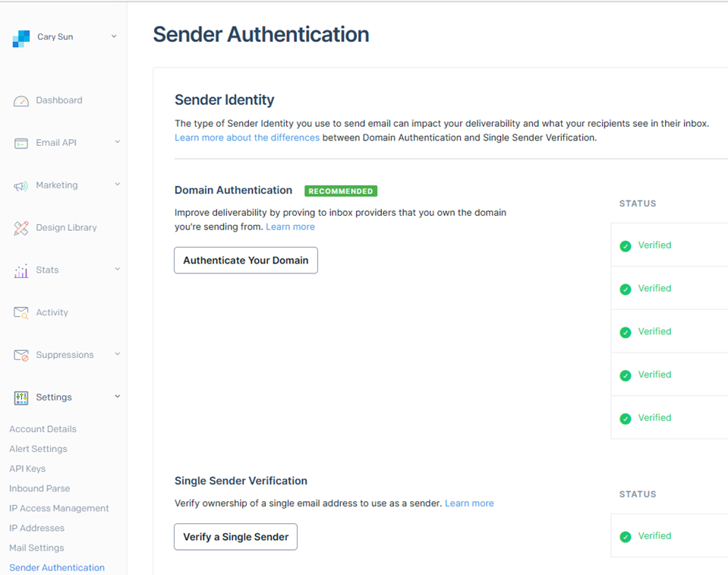Click the Verified status in Single Sender row
Image resolution: width=728 pixels, height=575 pixels.
pyautogui.click(x=654, y=536)
